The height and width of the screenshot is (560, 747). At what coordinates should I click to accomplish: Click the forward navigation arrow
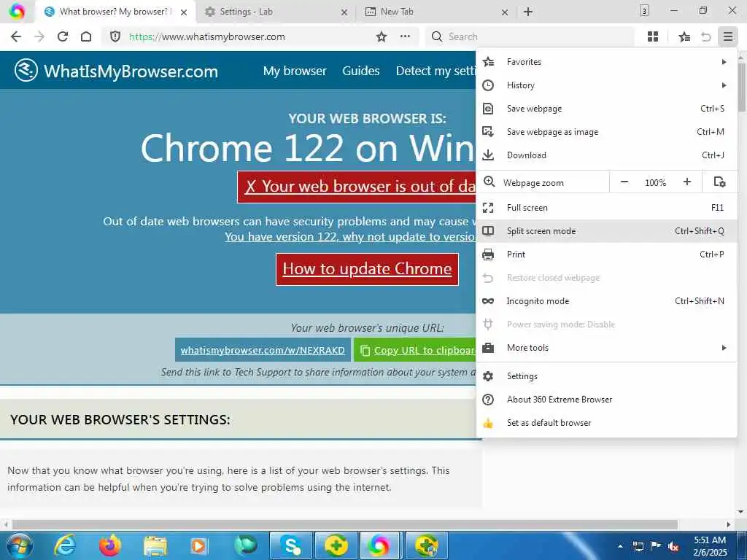pyautogui.click(x=39, y=36)
